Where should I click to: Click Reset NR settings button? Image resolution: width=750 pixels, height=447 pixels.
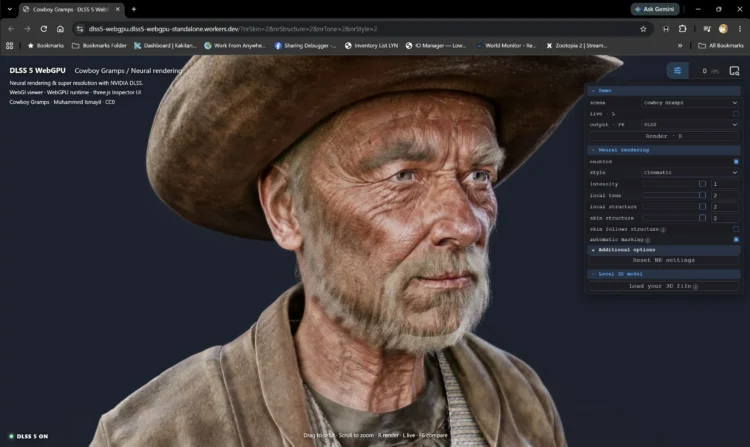point(664,261)
